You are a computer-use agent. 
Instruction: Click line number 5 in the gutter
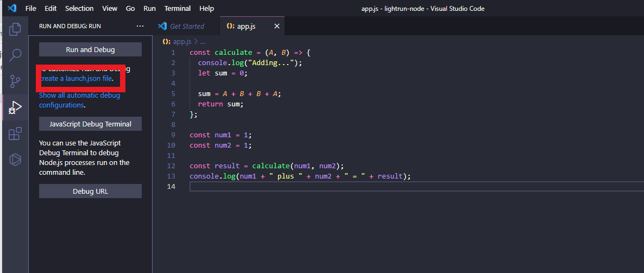173,93
